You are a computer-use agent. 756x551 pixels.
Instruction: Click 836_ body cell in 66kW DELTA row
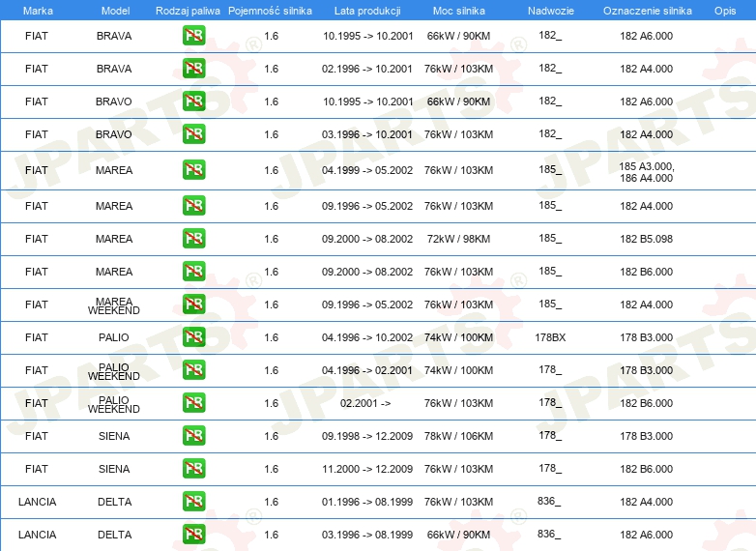pos(549,534)
